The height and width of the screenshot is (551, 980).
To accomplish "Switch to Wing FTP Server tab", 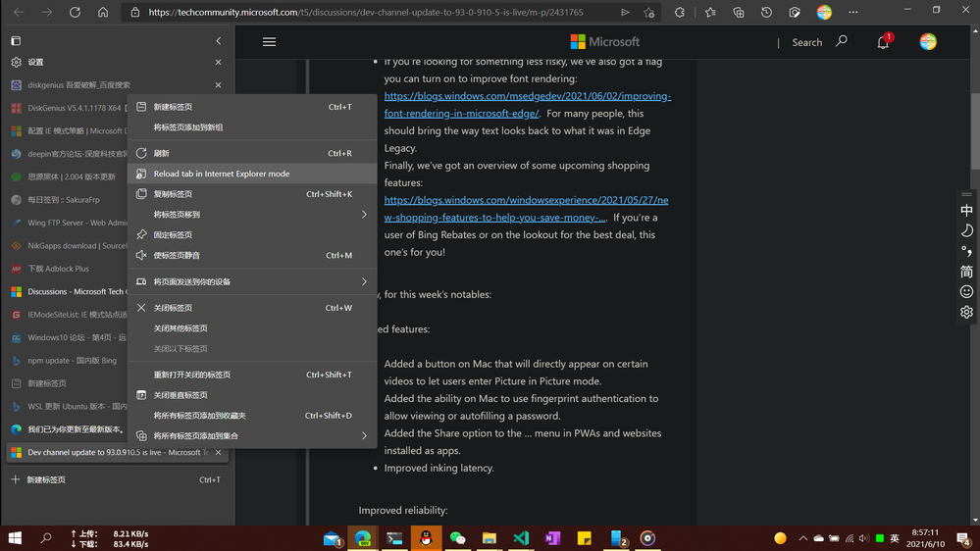I will coord(67,223).
